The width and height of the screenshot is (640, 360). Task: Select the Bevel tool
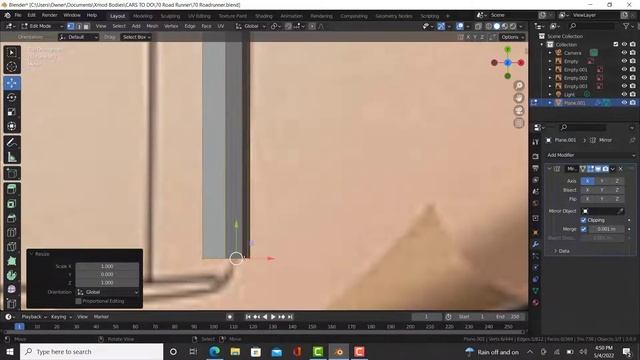click(12, 218)
